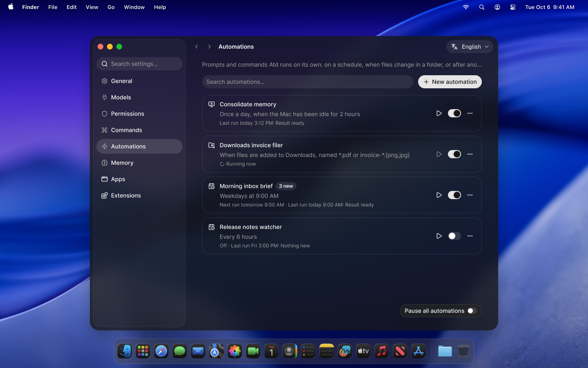This screenshot has height=368, width=588.
Task: Run the Consolidate memory automation now
Action: [439, 113]
